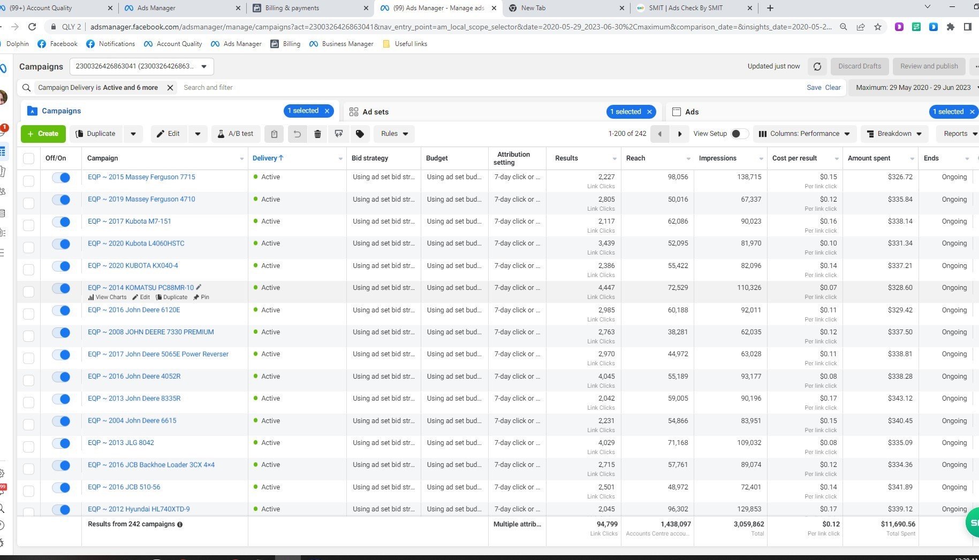The height and width of the screenshot is (560, 979).
Task: Switch to the Ads tab
Action: point(686,112)
